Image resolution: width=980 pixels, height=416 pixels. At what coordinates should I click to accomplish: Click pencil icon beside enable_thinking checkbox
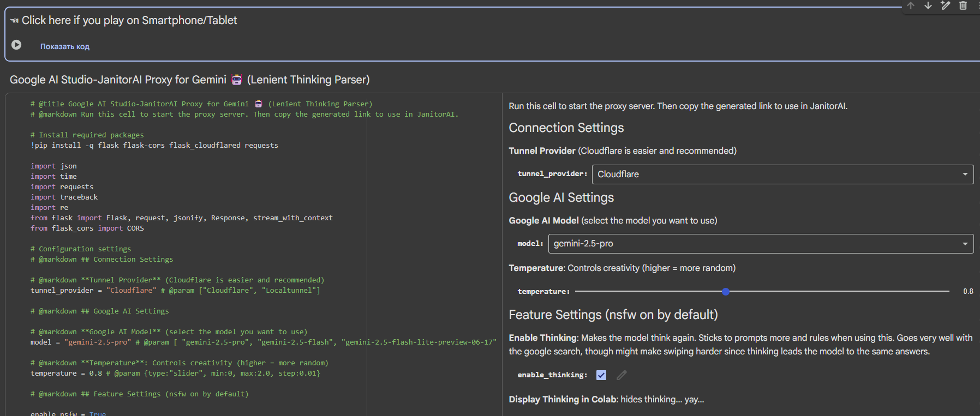pyautogui.click(x=622, y=375)
